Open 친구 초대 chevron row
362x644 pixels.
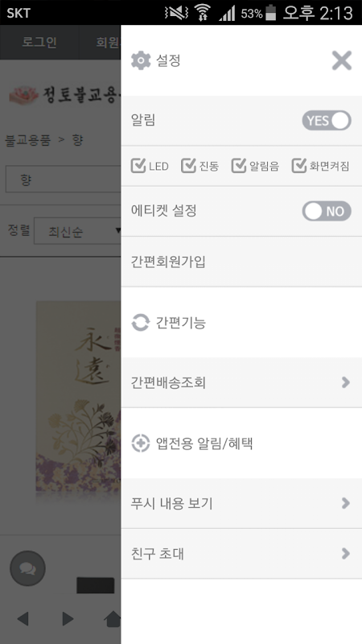click(x=241, y=554)
